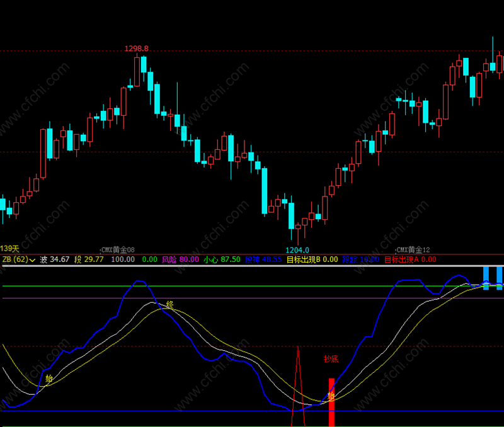Screen dimensions: 504x427
Task: Click the red triangle spike signal
Action: pos(298,387)
